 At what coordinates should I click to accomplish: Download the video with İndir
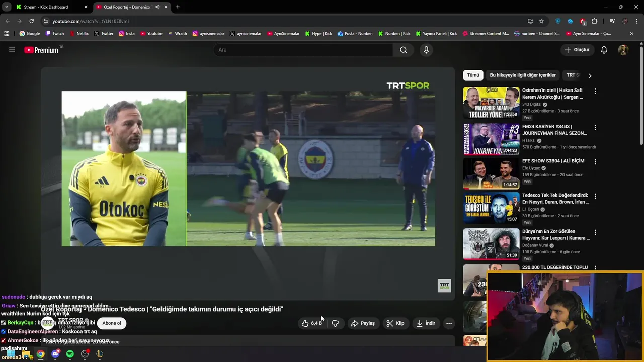(426, 323)
